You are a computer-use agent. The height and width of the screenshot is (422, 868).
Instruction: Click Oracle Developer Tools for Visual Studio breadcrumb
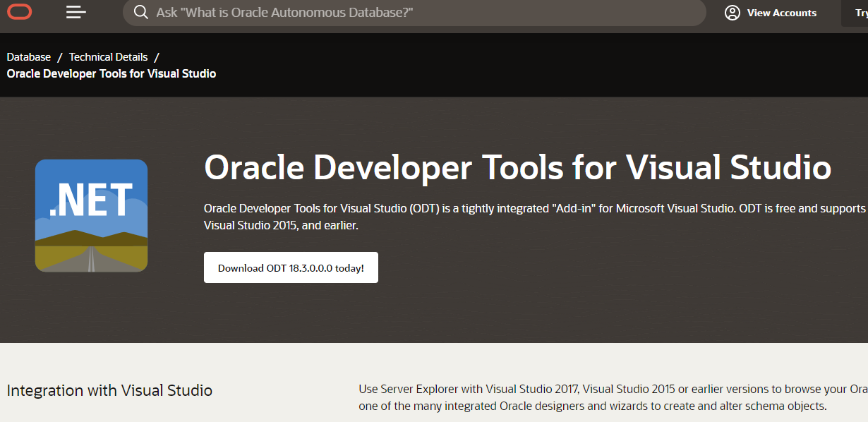[111, 73]
